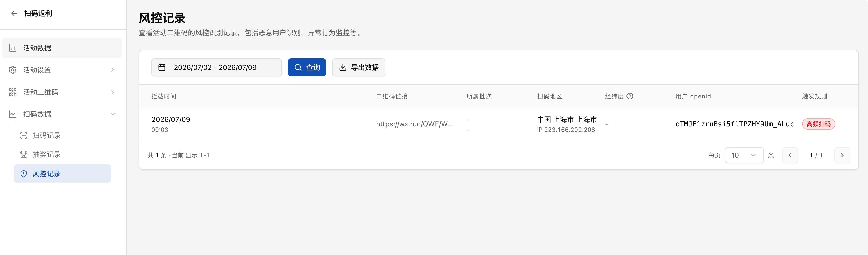The height and width of the screenshot is (255, 868).
Task: Select the 风控记录 submenu item
Action: click(62, 174)
